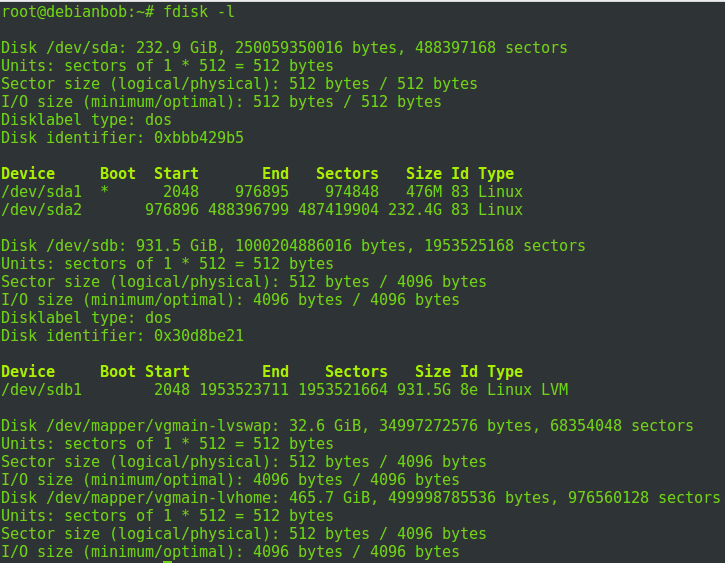The height and width of the screenshot is (563, 725).
Task: Click the 931.5G size value
Action: [424, 389]
